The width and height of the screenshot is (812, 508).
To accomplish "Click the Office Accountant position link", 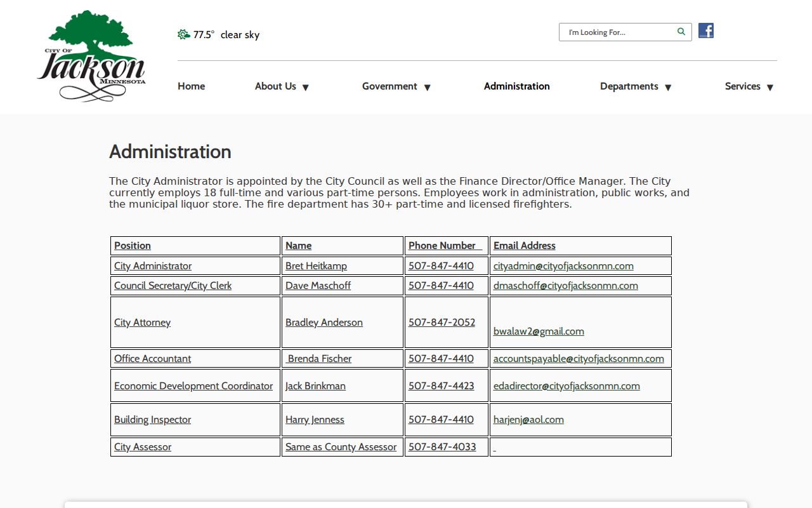I will (x=152, y=359).
